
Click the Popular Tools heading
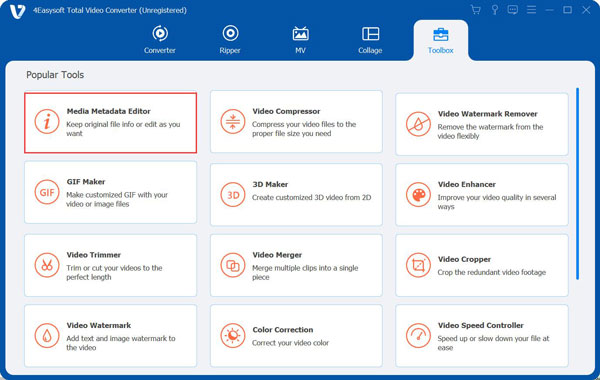55,75
